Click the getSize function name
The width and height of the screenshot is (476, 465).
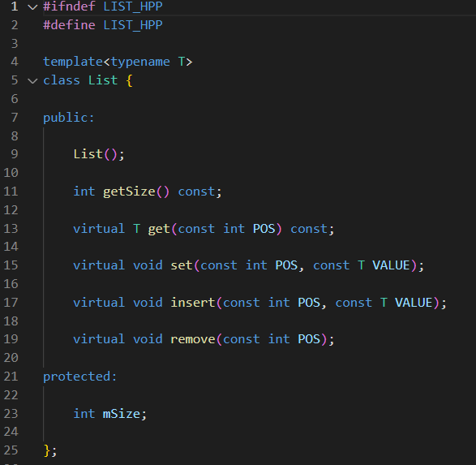pos(129,192)
